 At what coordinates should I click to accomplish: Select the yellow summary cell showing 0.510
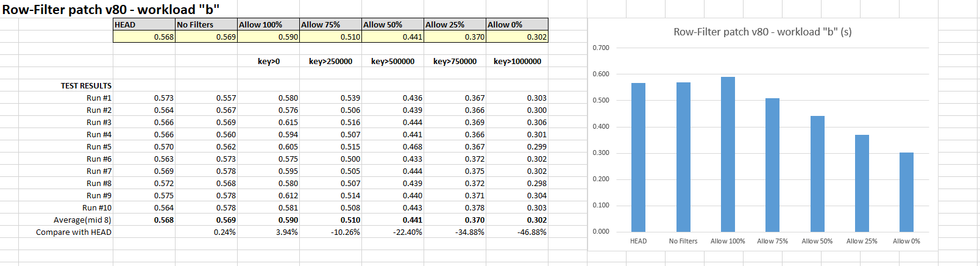330,37
